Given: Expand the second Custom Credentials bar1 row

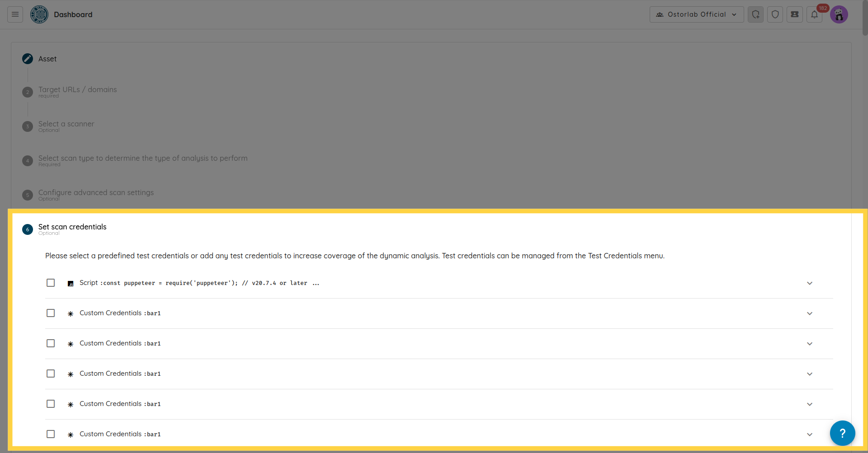Looking at the screenshot, I should click(809, 344).
